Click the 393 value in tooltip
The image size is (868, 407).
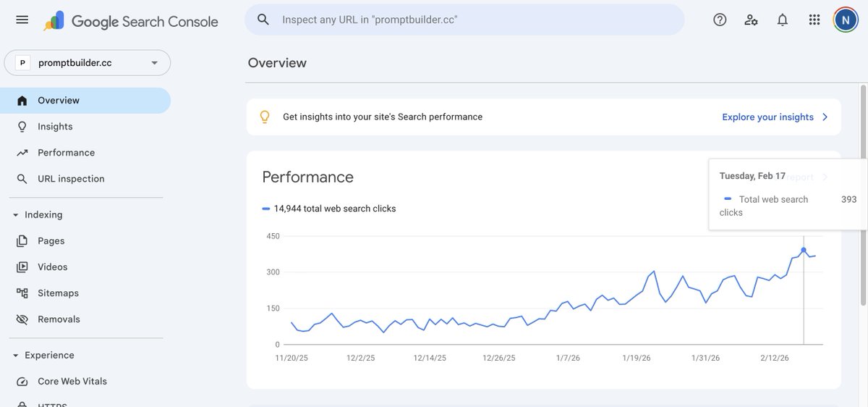[x=849, y=199]
